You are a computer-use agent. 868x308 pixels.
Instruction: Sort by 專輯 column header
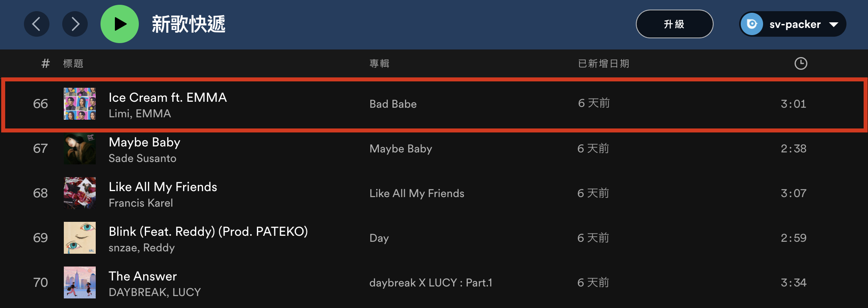(379, 63)
